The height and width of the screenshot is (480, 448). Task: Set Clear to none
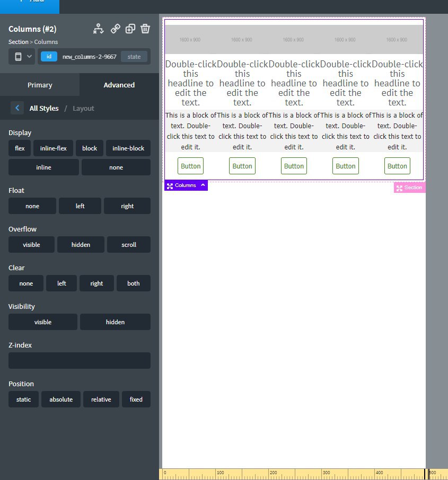26,283
